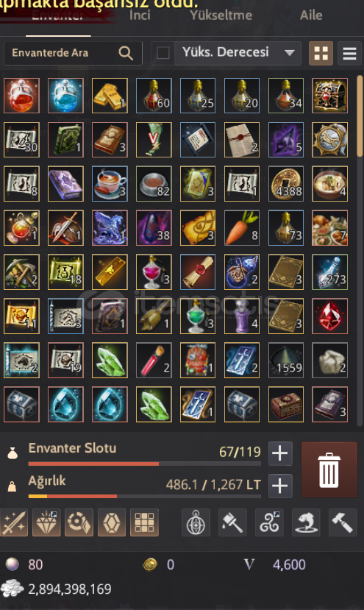Select the diamond gem icon in bottom toolbar
Viewport: 364px width, 610px height.
(46, 522)
